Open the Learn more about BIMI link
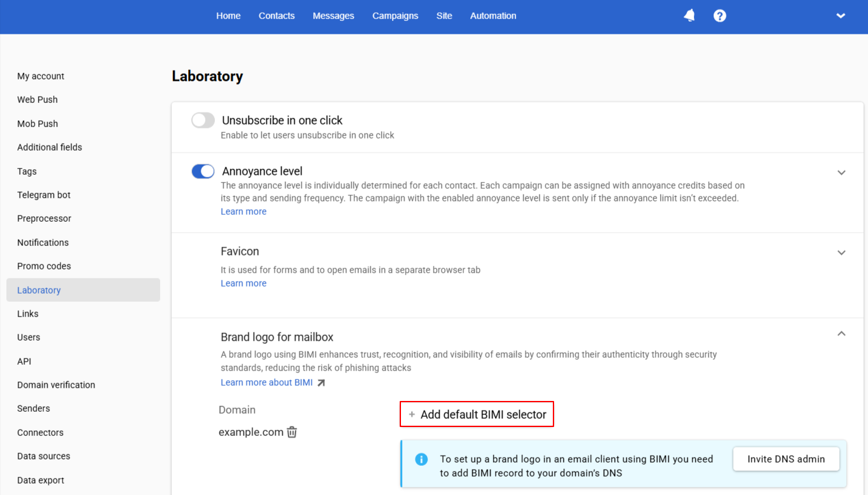 click(x=266, y=382)
